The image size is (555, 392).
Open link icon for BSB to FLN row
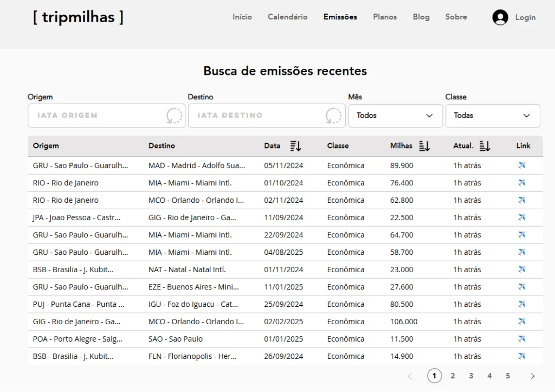tap(521, 356)
